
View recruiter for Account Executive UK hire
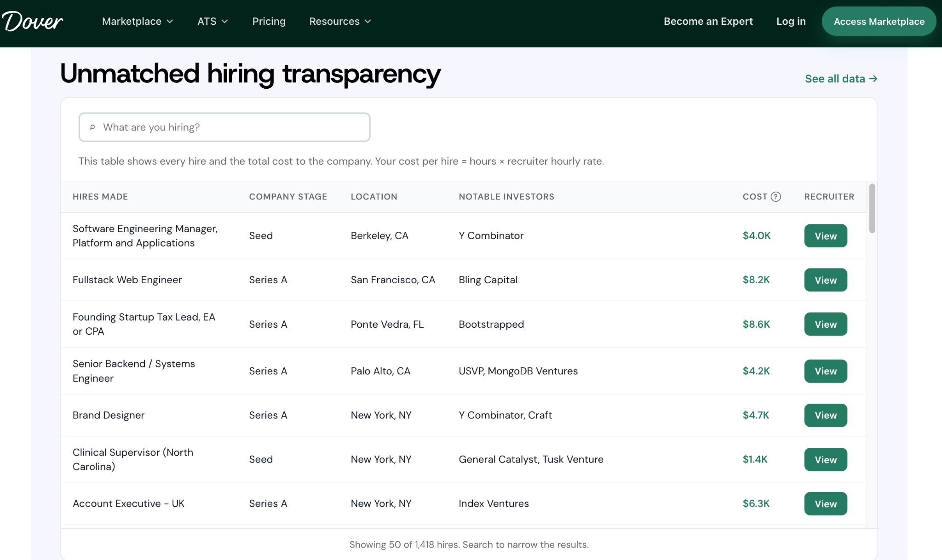(x=826, y=503)
